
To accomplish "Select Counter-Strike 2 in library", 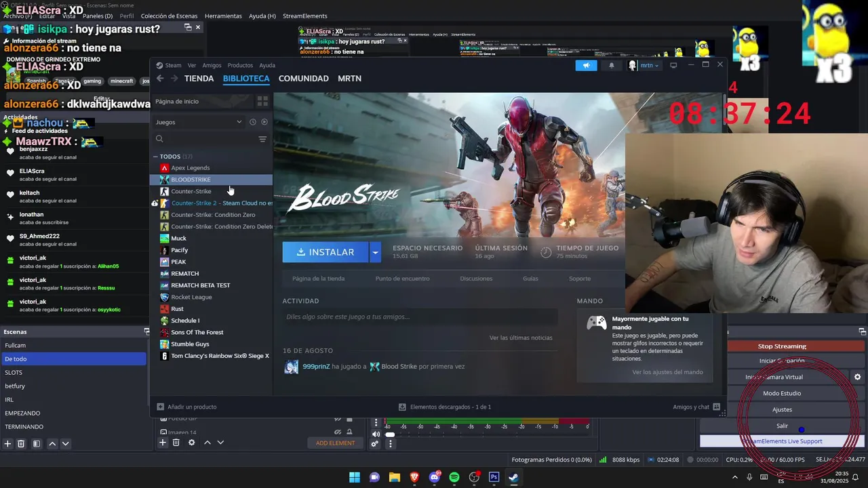I will pyautogui.click(x=211, y=203).
